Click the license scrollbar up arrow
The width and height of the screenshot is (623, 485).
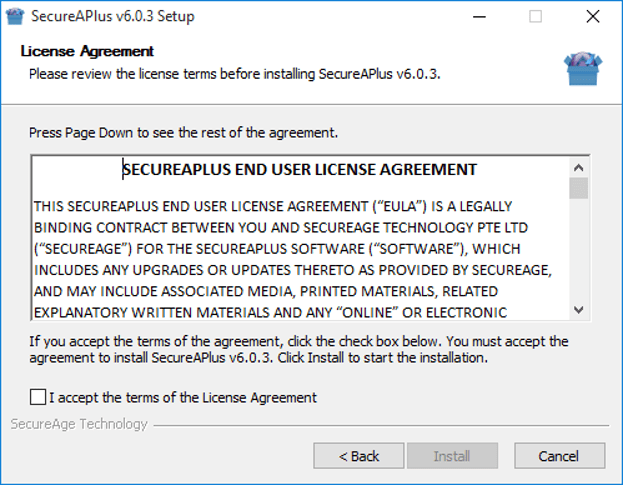point(578,167)
